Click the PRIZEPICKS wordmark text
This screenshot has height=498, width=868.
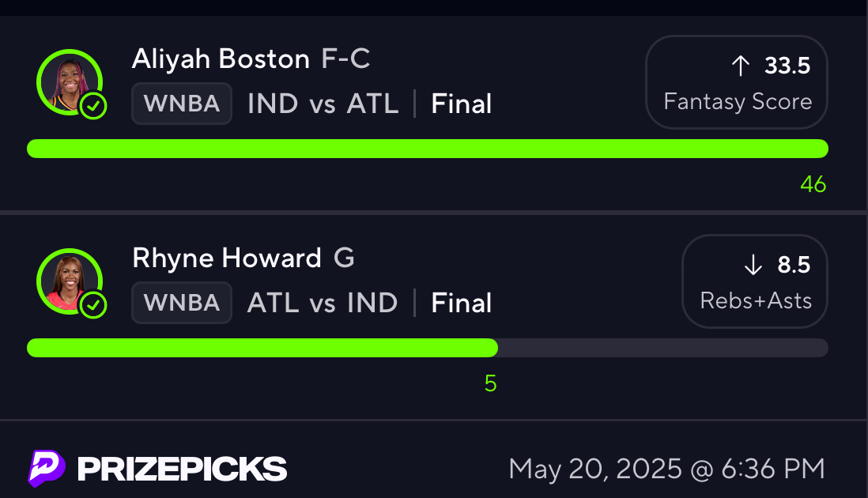tap(182, 470)
